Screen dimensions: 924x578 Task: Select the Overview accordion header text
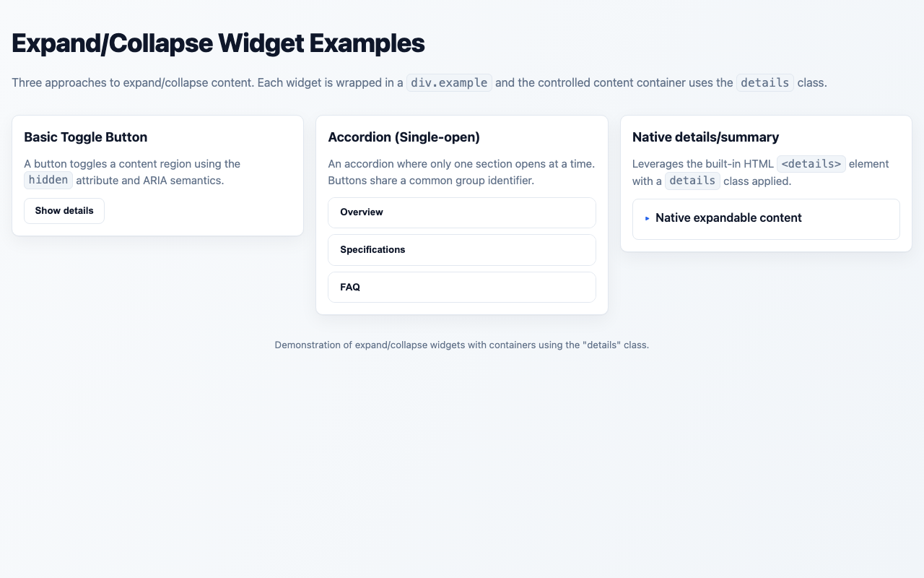pyautogui.click(x=362, y=212)
